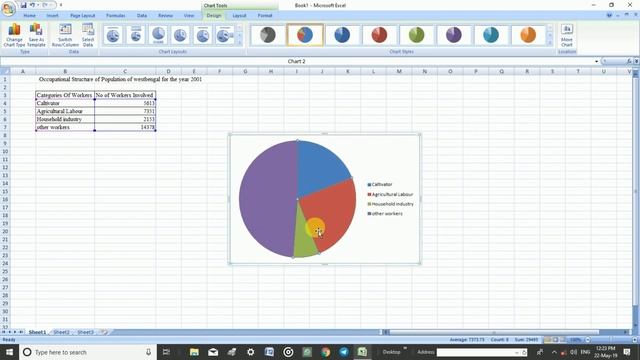Apply the fourth chart layout thumbnail
The width and height of the screenshot is (640, 360).
180,35
